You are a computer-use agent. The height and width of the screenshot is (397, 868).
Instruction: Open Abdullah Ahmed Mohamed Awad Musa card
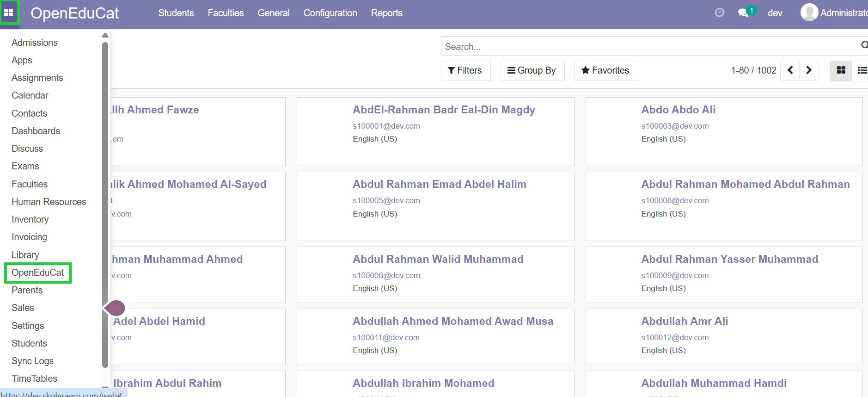[x=435, y=337]
